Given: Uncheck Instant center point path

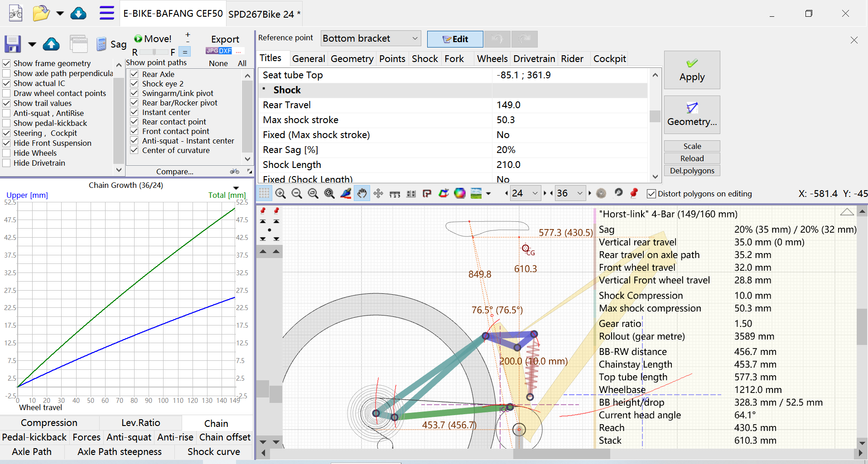Looking at the screenshot, I should point(134,112).
